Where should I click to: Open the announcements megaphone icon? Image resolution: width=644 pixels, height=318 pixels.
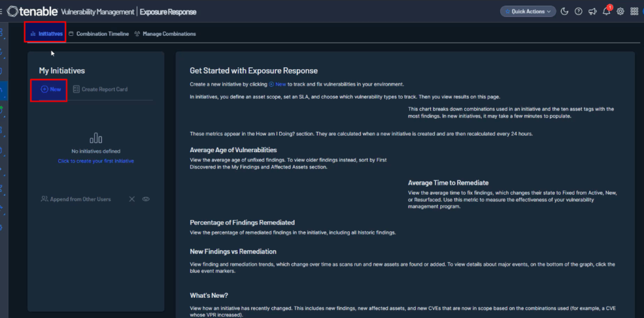[x=592, y=11]
